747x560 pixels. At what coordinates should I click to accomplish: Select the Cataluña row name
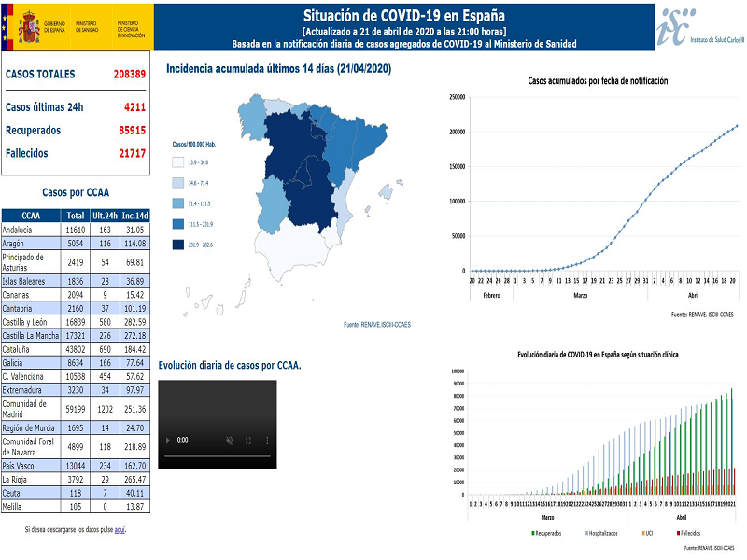pos(16,349)
